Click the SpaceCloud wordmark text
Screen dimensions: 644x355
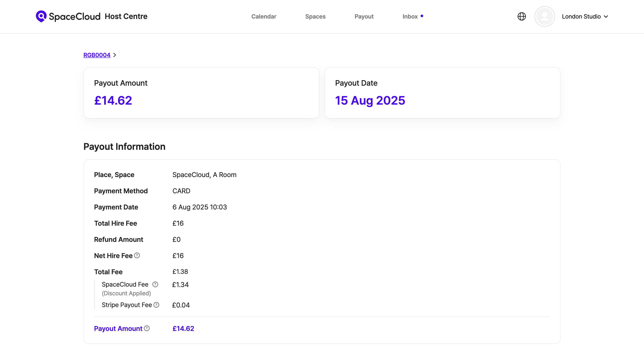[75, 16]
